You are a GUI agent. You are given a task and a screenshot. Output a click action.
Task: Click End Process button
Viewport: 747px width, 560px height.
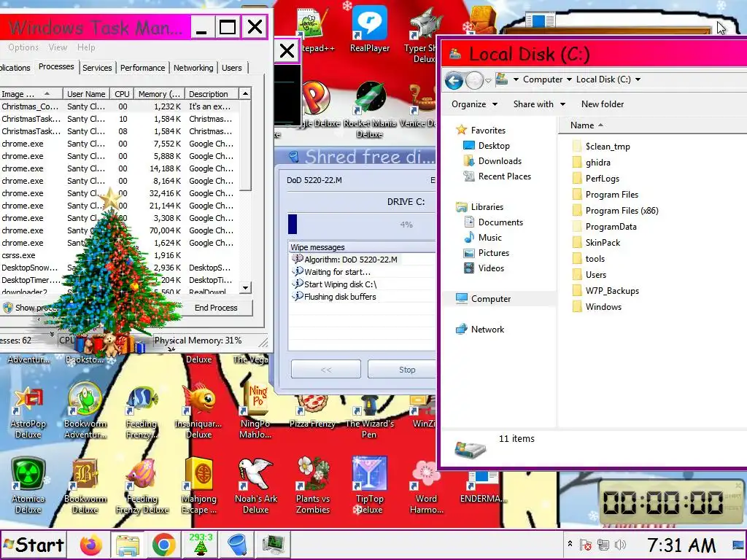click(216, 308)
